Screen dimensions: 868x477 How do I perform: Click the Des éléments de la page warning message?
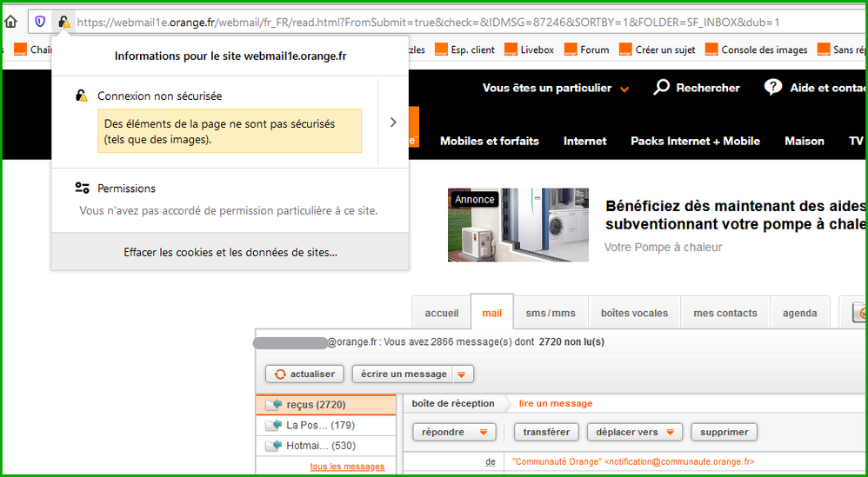pos(230,131)
